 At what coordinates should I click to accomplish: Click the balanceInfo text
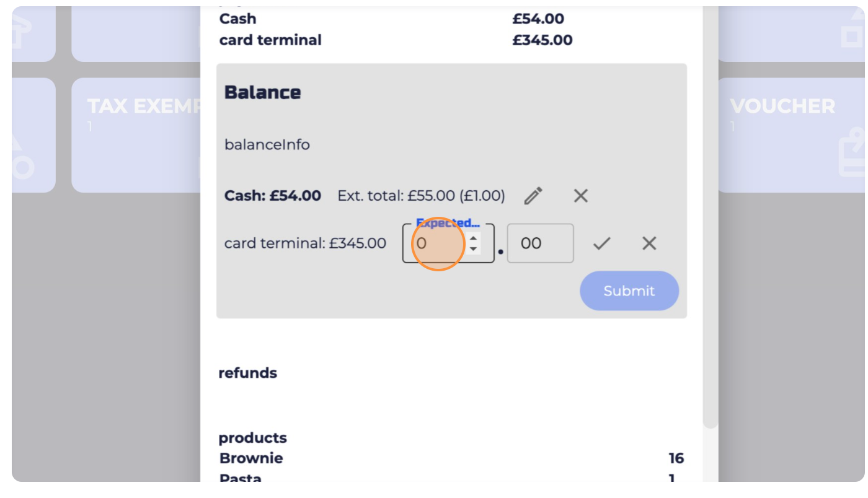(x=267, y=145)
